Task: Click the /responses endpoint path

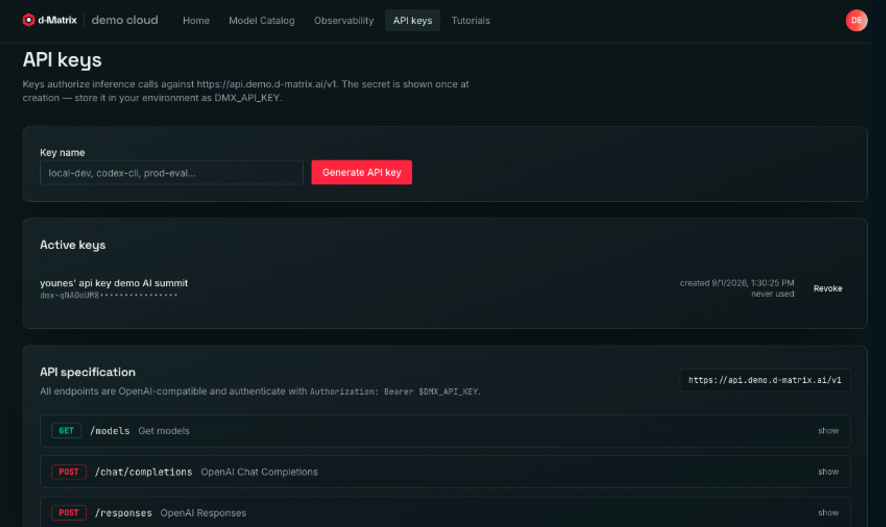Action: click(123, 513)
